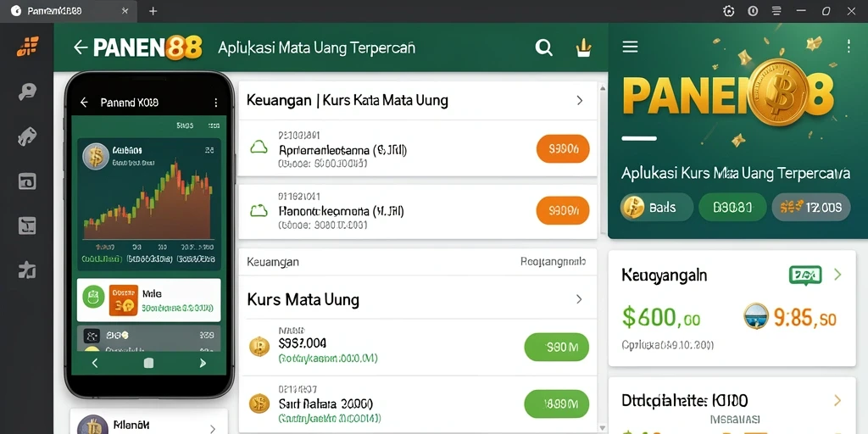
Task: Click the gold coin icon beside $982.004
Action: tap(259, 346)
